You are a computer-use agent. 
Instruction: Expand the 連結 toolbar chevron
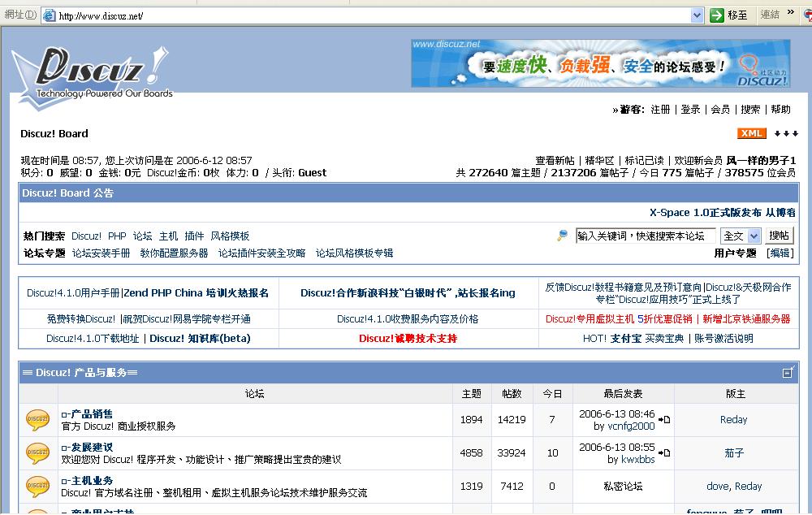pos(790,12)
